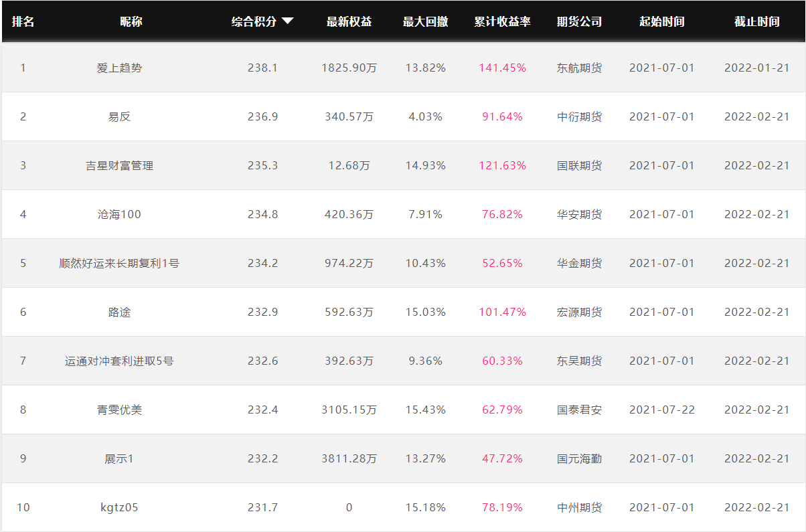Select the 最大回撤 column header
This screenshot has width=806, height=532.
click(426, 21)
